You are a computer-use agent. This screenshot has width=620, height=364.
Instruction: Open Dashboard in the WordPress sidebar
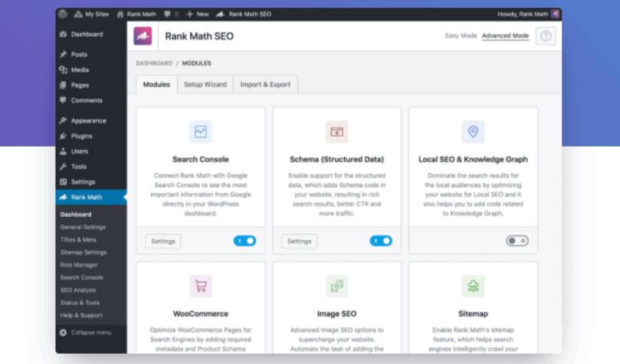click(x=91, y=34)
